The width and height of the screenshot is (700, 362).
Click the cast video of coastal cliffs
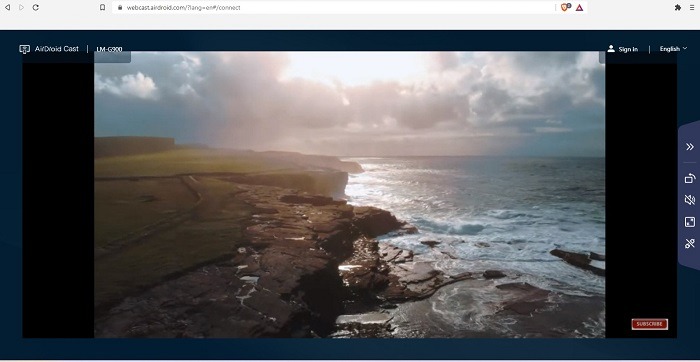[350, 195]
